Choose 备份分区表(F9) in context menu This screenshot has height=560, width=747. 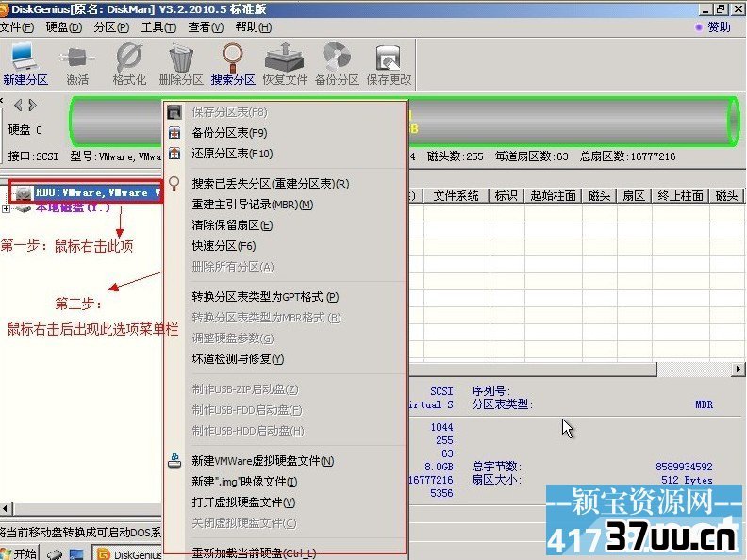229,133
